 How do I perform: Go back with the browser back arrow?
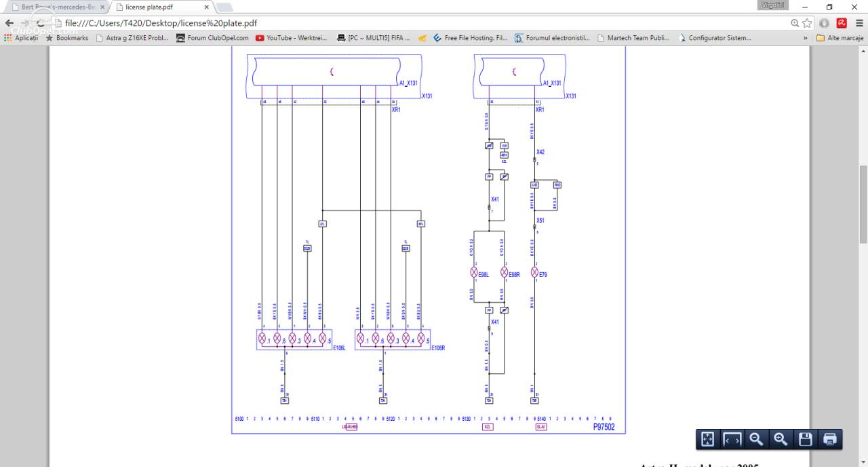coord(9,23)
